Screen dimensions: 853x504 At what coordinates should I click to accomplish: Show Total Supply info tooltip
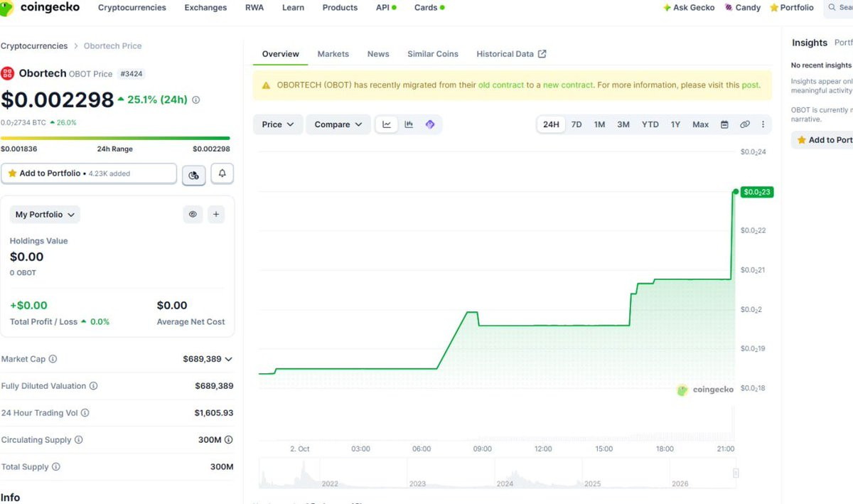tap(55, 467)
